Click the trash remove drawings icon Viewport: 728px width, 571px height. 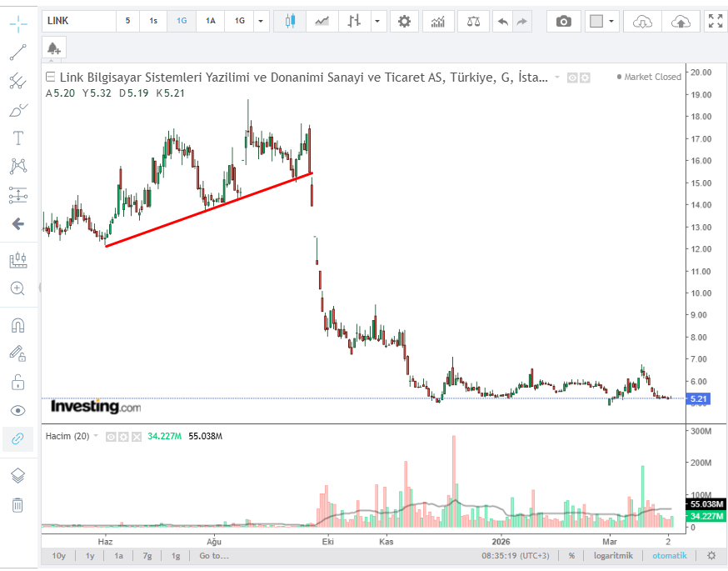17,504
